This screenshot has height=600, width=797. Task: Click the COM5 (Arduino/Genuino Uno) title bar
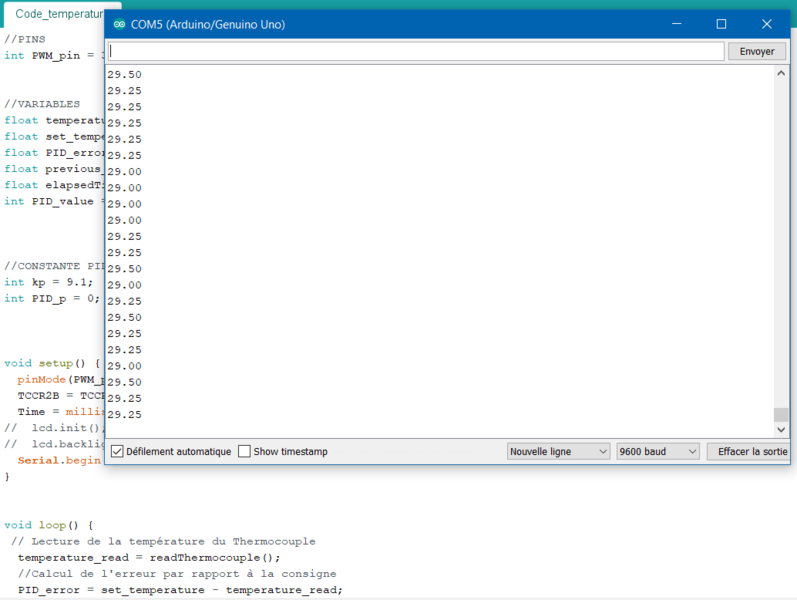click(x=400, y=24)
